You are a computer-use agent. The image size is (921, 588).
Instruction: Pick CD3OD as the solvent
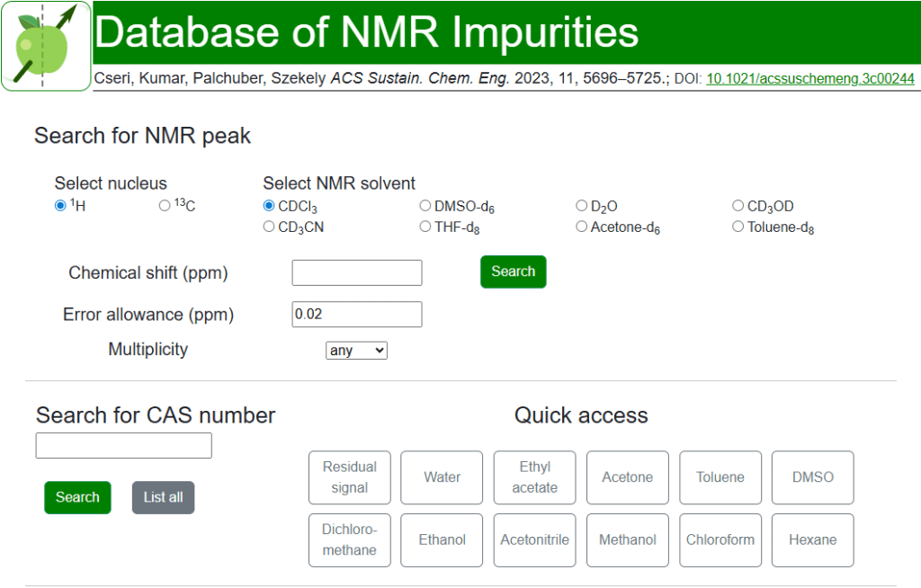[x=738, y=206]
